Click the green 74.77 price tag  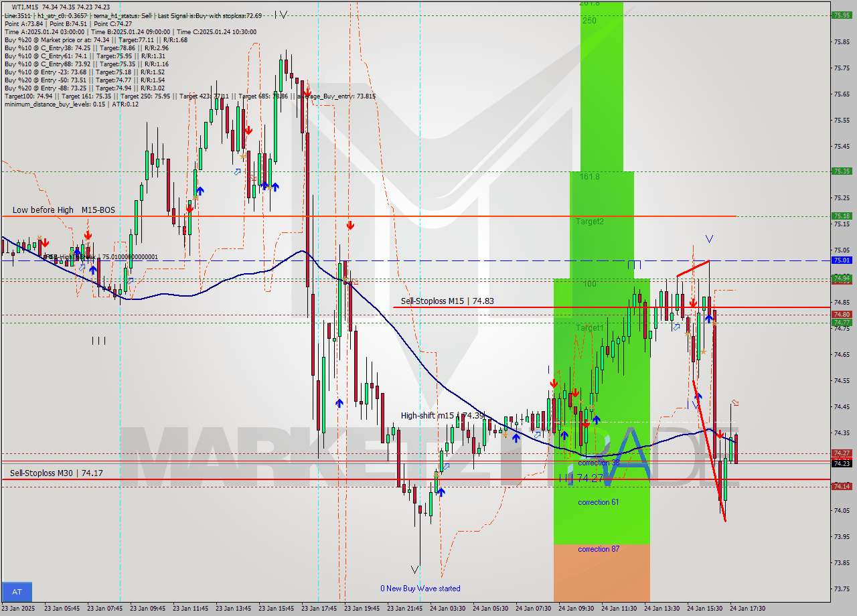pyautogui.click(x=842, y=322)
